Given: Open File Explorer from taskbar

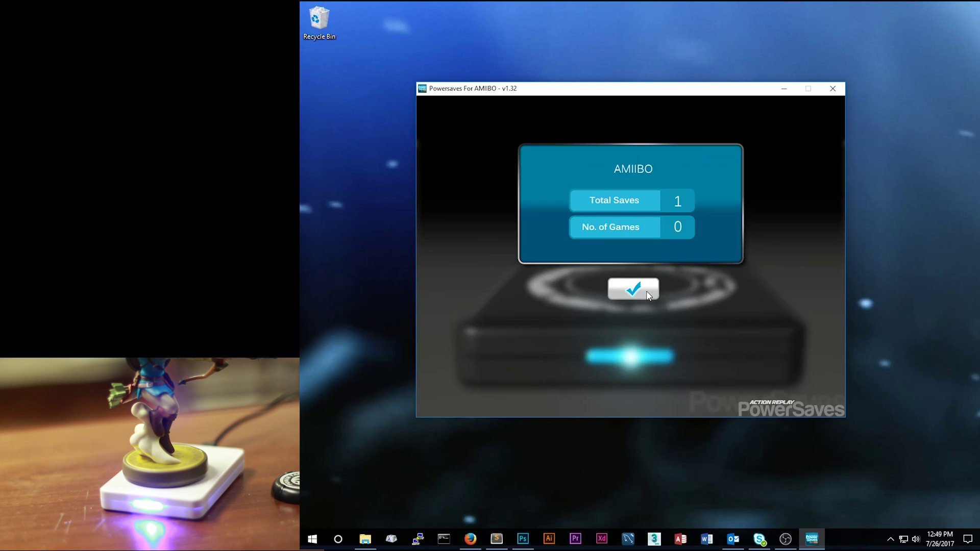Looking at the screenshot, I should click(x=365, y=539).
